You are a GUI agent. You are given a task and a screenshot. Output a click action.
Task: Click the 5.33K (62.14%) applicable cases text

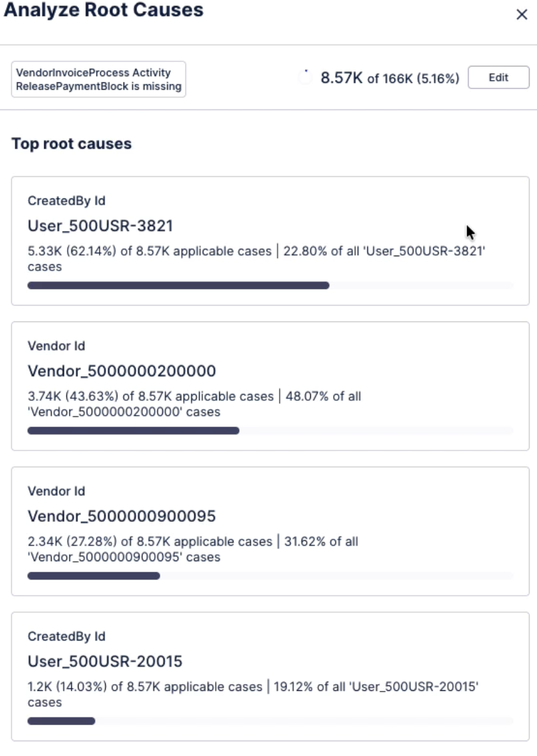click(x=149, y=251)
